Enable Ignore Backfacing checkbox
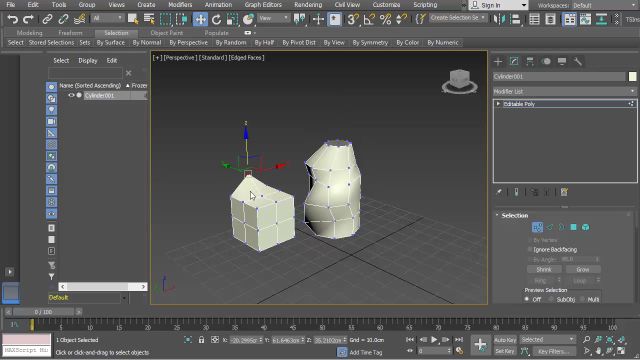 530,249
